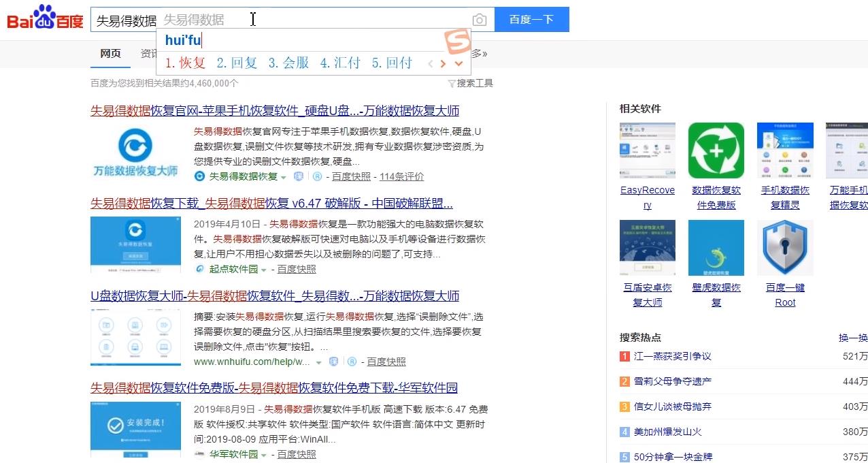Image resolution: width=868 pixels, height=463 pixels.
Task: Click the www.wnhuifu.com/help URL
Action: point(252,362)
